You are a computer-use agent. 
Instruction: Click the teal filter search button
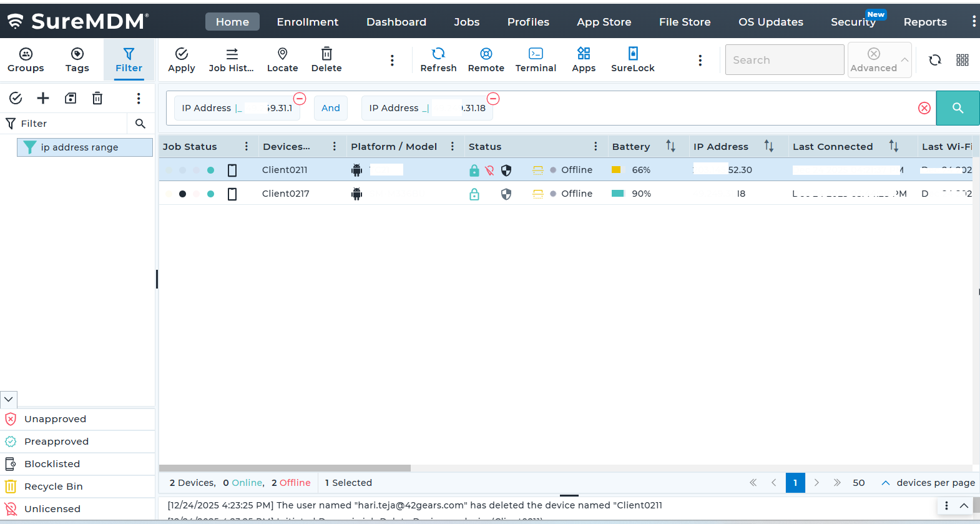(x=957, y=108)
